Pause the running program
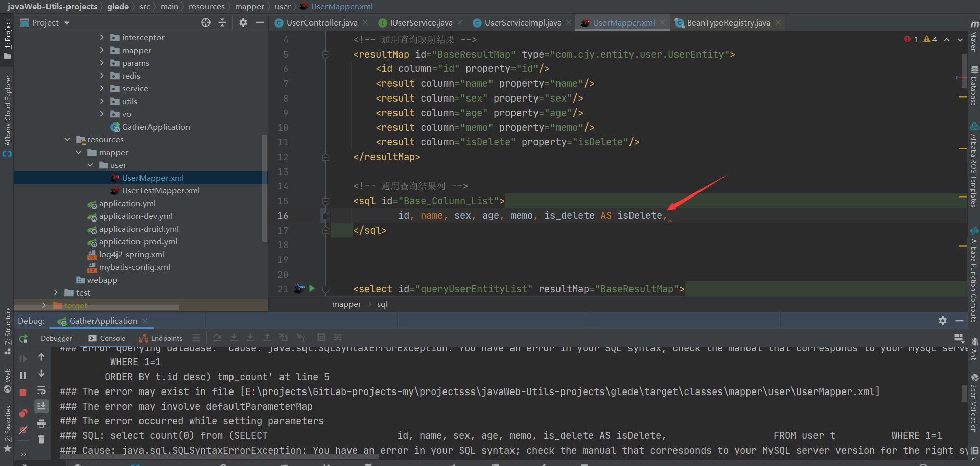 (x=23, y=375)
